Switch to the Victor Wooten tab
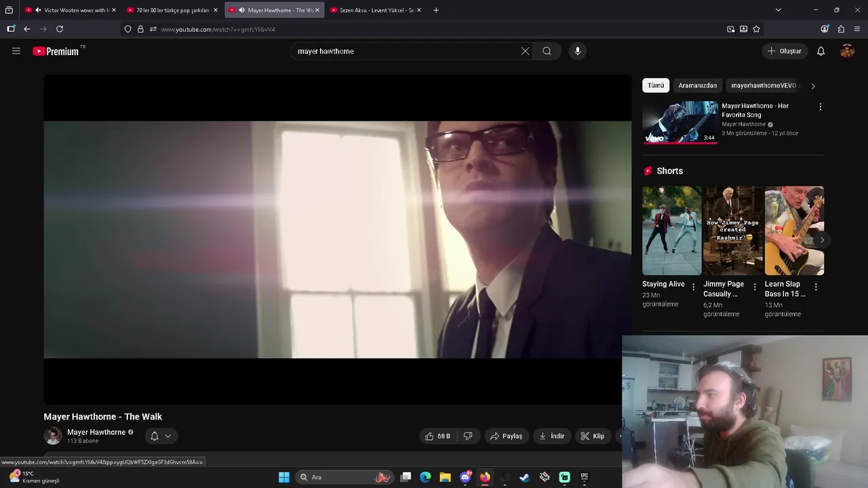This screenshot has width=868, height=488. click(x=71, y=10)
